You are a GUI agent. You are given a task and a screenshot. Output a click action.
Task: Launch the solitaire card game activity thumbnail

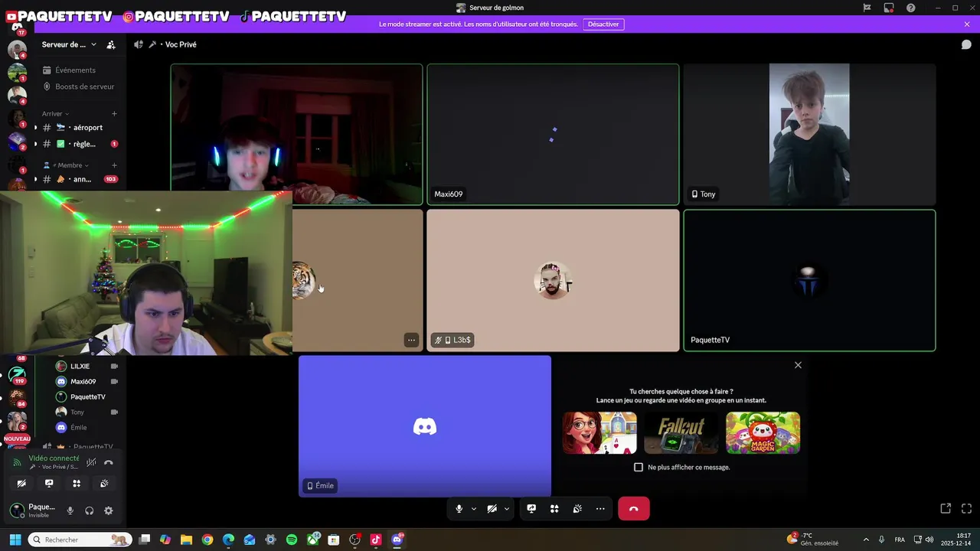click(x=599, y=432)
